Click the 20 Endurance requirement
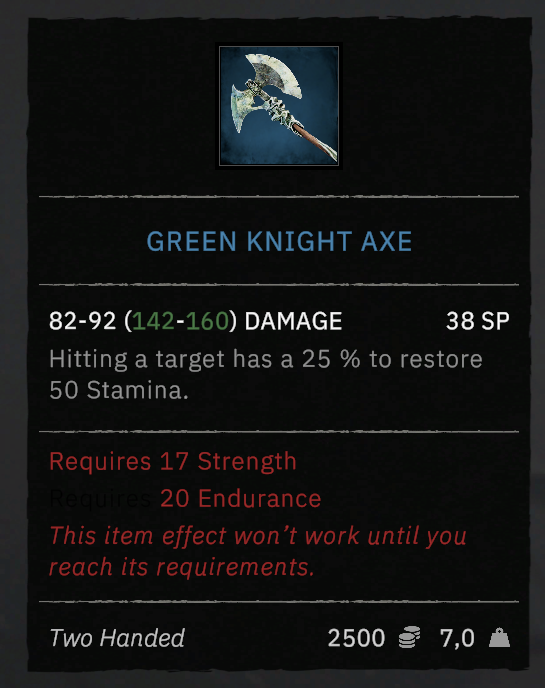 [x=240, y=498]
